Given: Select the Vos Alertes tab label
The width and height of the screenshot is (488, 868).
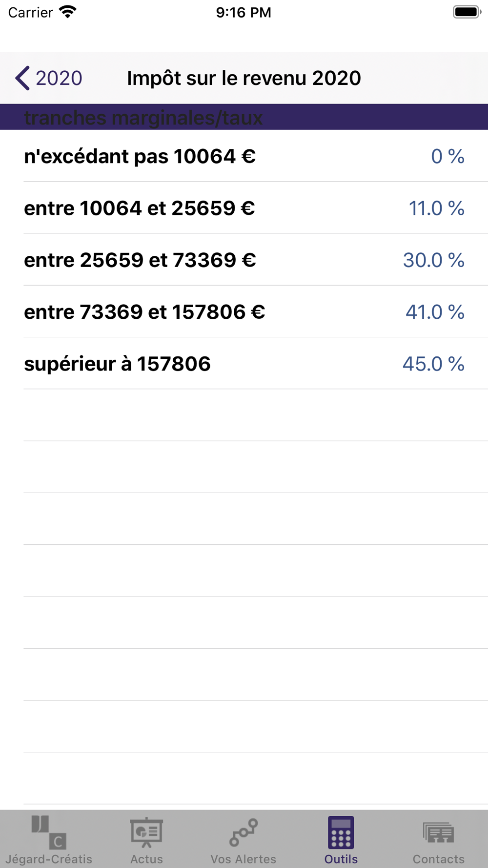Looking at the screenshot, I should tap(244, 859).
